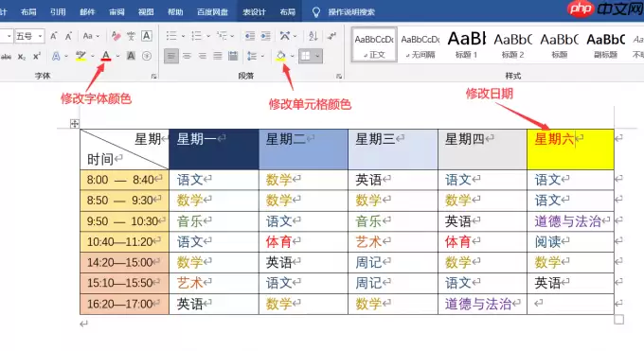
Task: Click the decrease font size icon
Action: (68, 36)
